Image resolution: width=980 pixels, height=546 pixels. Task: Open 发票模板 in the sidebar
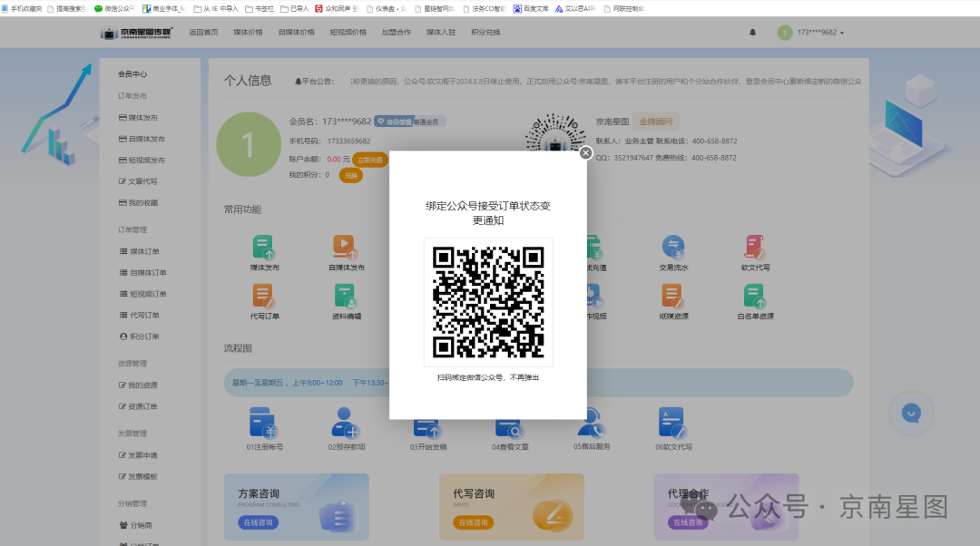coord(138,476)
